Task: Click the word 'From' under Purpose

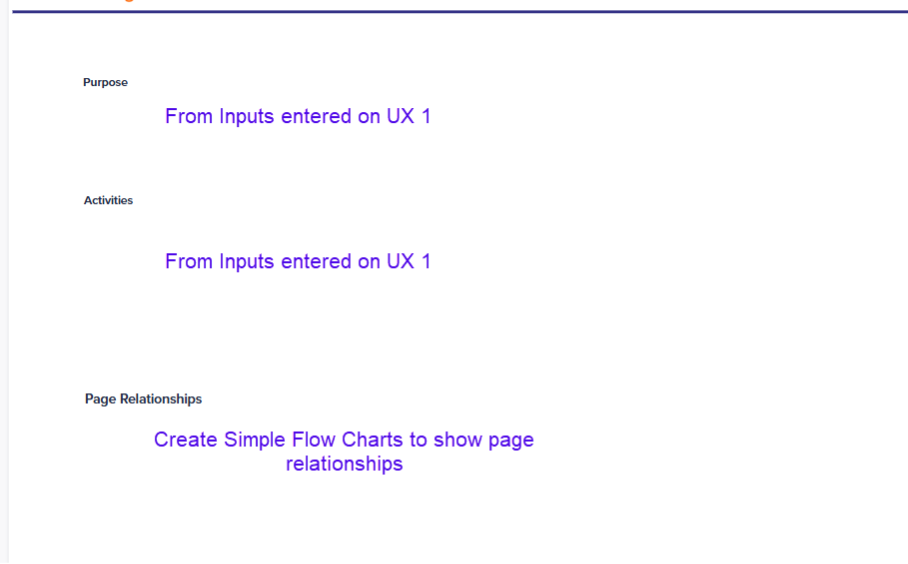Action: point(189,116)
